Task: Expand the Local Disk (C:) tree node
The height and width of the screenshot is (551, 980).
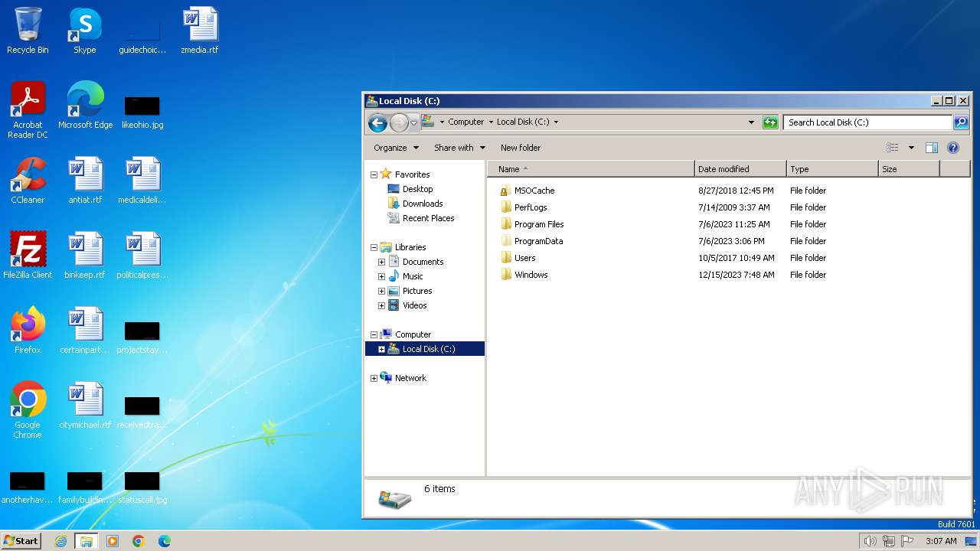Action: click(381, 349)
